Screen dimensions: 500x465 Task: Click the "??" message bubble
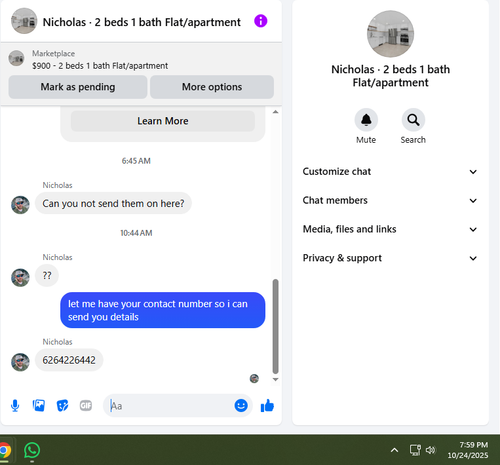(x=47, y=275)
